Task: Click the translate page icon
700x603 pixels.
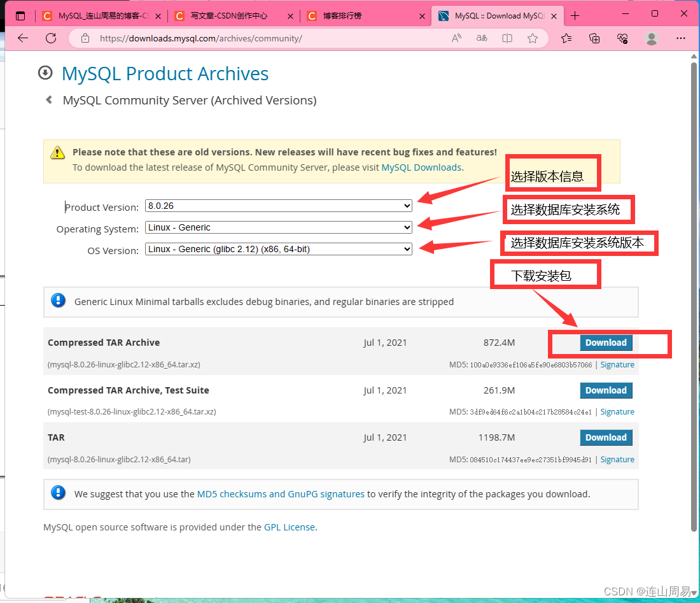Action: click(482, 38)
